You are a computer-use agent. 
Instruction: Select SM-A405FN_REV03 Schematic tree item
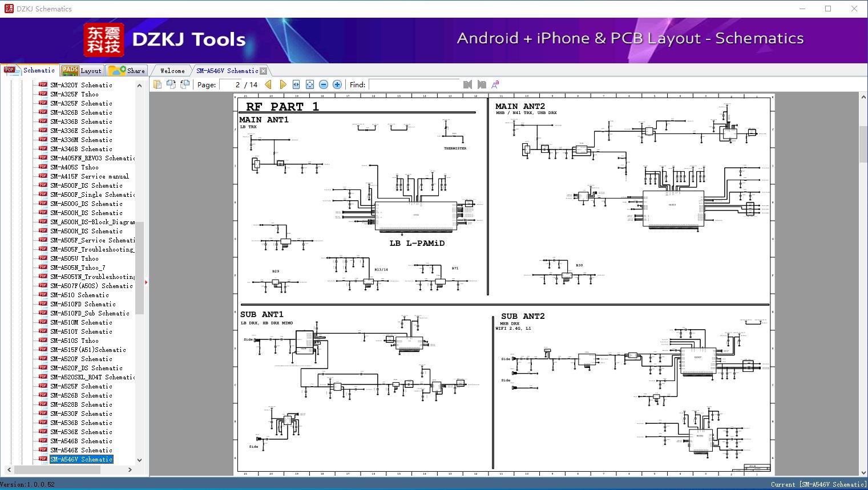point(92,158)
